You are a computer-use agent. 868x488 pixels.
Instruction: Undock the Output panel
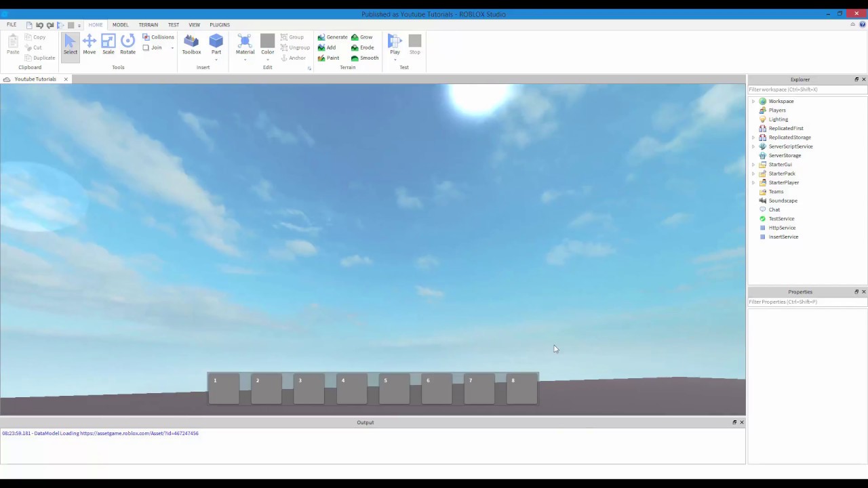pyautogui.click(x=734, y=422)
